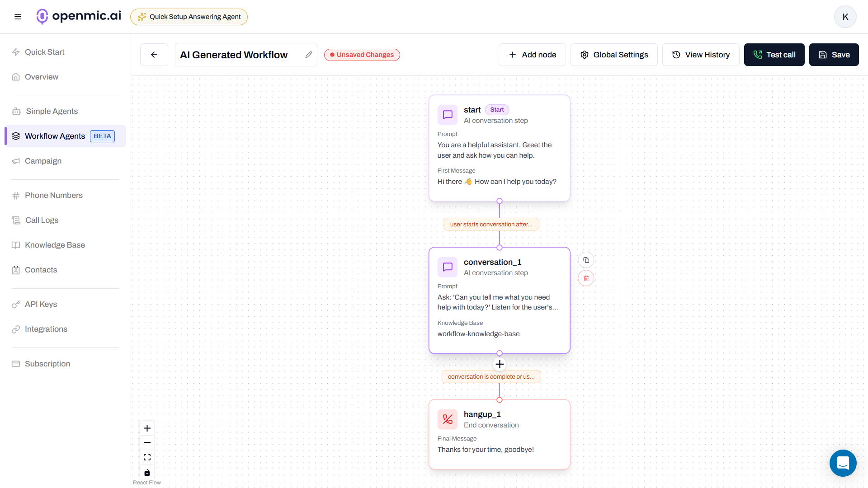This screenshot has height=488, width=868.
Task: Delete conversation_1 using the trash icon
Action: coord(586,278)
